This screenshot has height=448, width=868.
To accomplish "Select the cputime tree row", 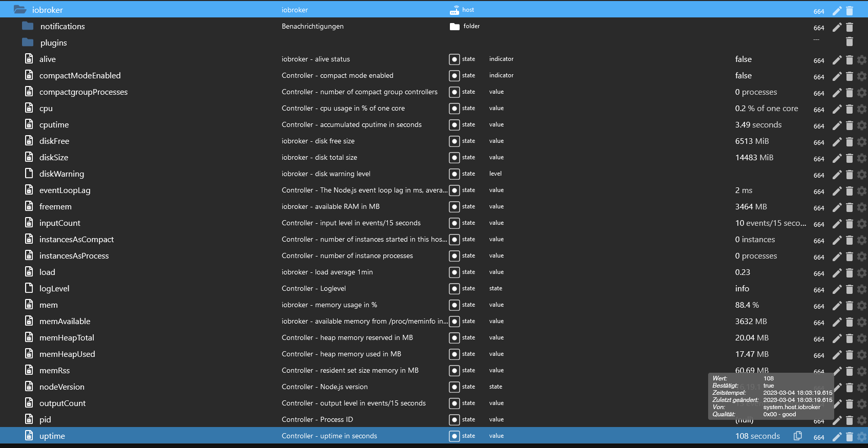I will (x=434, y=124).
